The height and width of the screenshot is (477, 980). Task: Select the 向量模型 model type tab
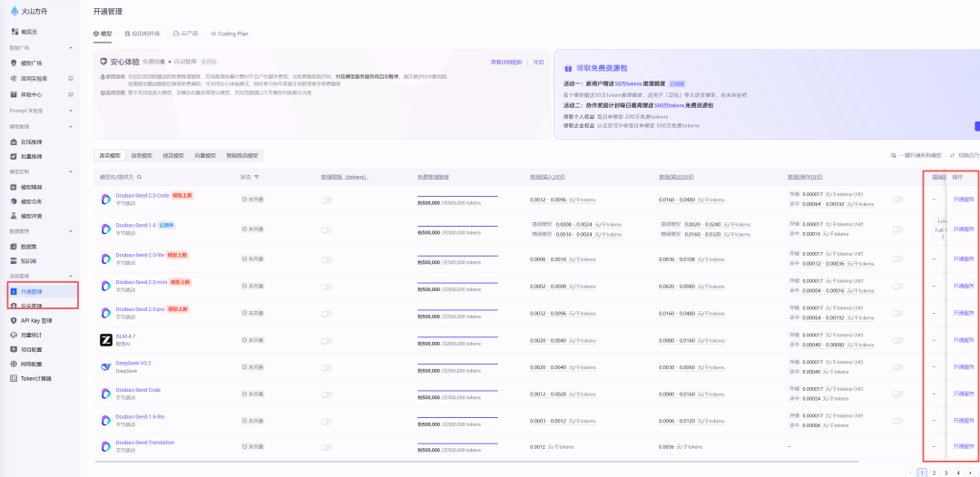coord(205,156)
